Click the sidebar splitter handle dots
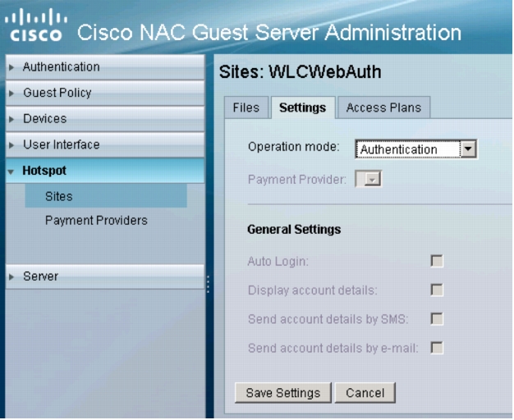 (209, 284)
